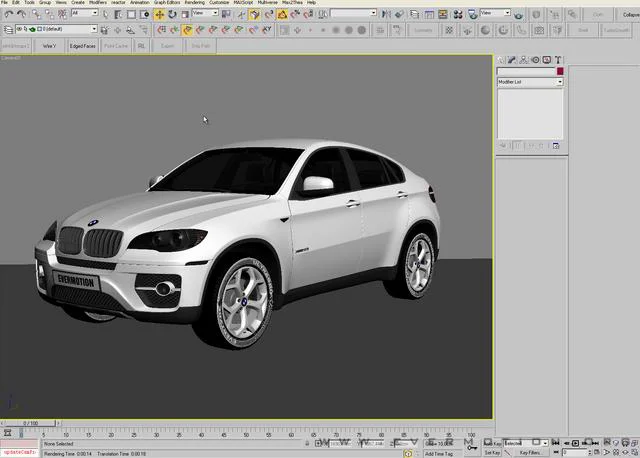
Task: Select the Bind to Space Warp tool
Action: tap(62, 15)
